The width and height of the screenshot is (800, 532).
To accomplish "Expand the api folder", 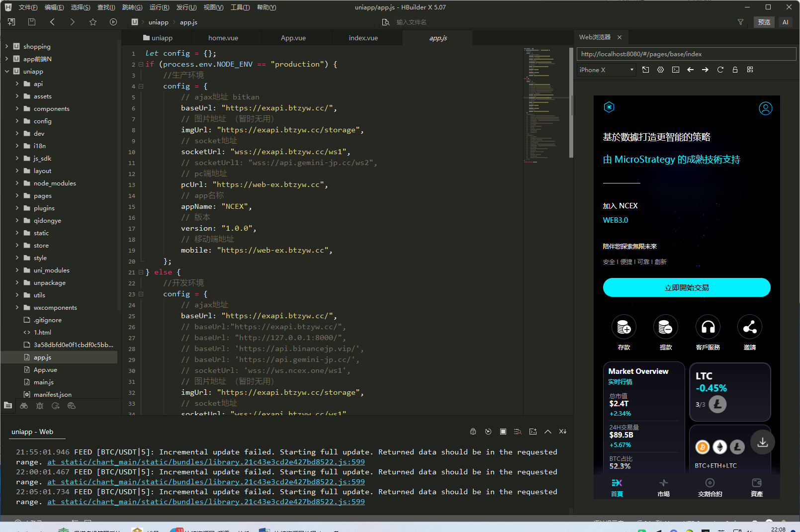I will tap(17, 84).
